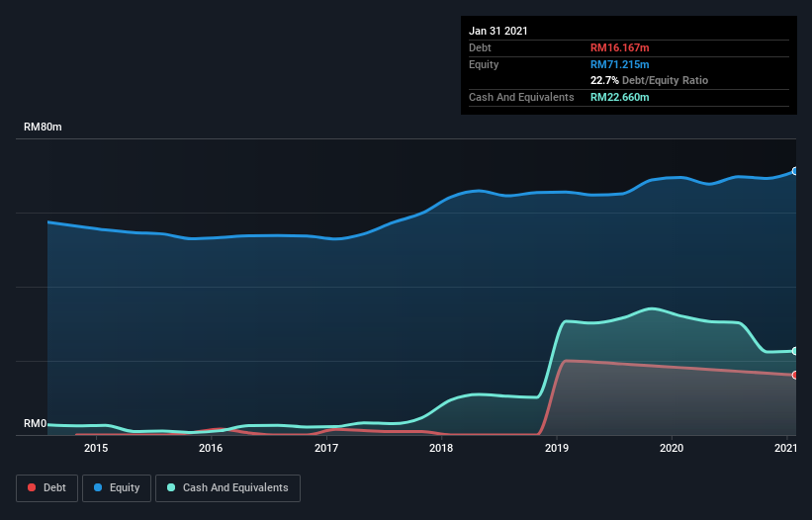Click the 2017 x-axis label
Viewport: 812px width, 520px height.
(326, 448)
